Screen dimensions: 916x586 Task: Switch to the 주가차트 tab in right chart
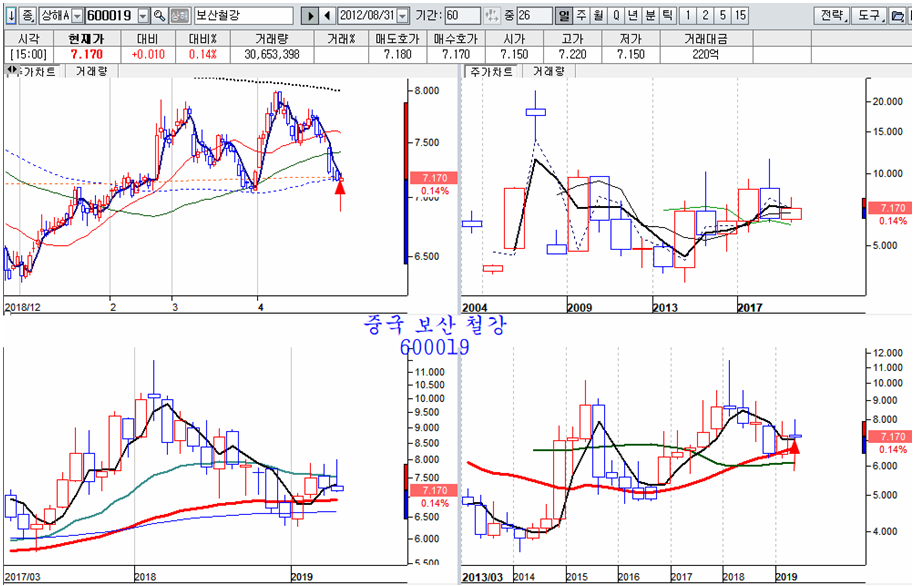pyautogui.click(x=491, y=71)
